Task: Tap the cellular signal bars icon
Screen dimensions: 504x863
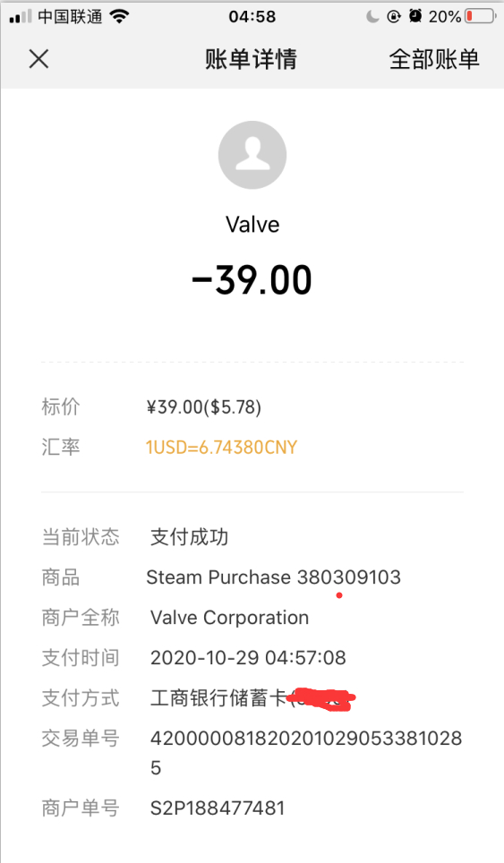Action: (21, 17)
